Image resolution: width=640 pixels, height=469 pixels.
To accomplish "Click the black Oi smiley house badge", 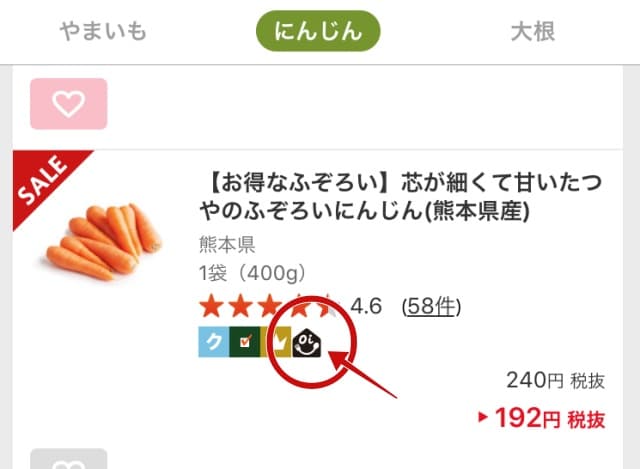I will point(307,343).
